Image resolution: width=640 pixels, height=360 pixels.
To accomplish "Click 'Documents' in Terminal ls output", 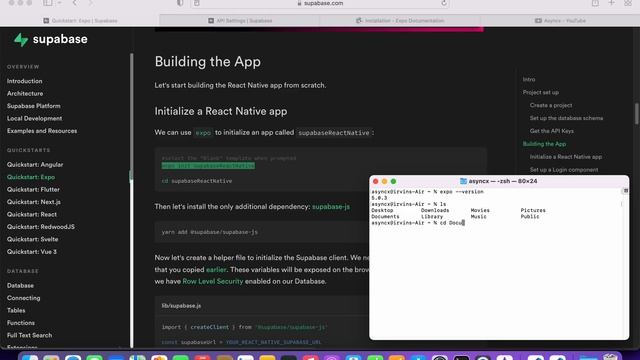I will coord(385,217).
